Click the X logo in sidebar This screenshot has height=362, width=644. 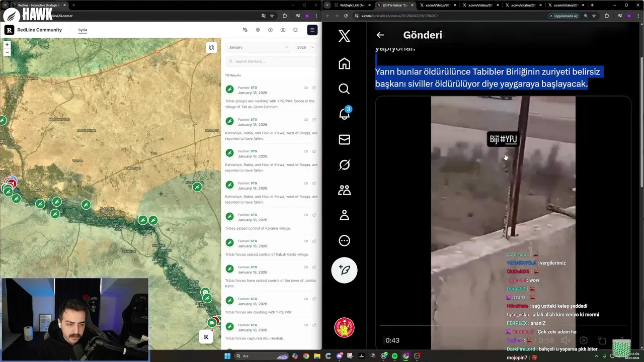click(344, 36)
